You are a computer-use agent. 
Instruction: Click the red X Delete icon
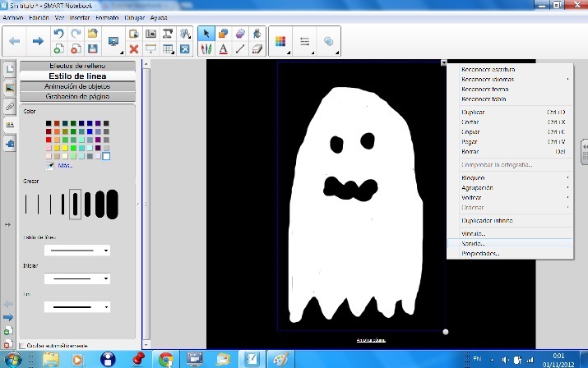click(134, 49)
